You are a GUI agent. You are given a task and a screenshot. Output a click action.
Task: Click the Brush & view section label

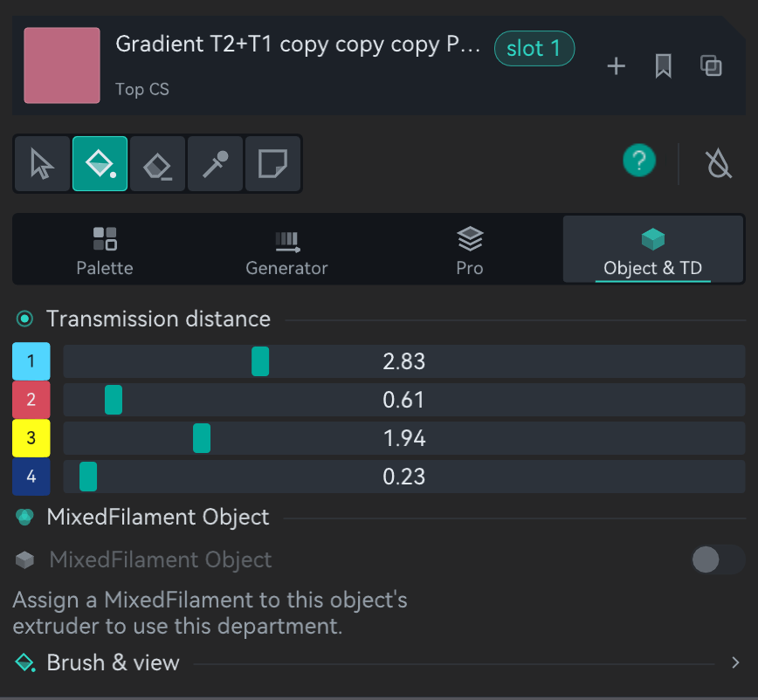click(114, 662)
